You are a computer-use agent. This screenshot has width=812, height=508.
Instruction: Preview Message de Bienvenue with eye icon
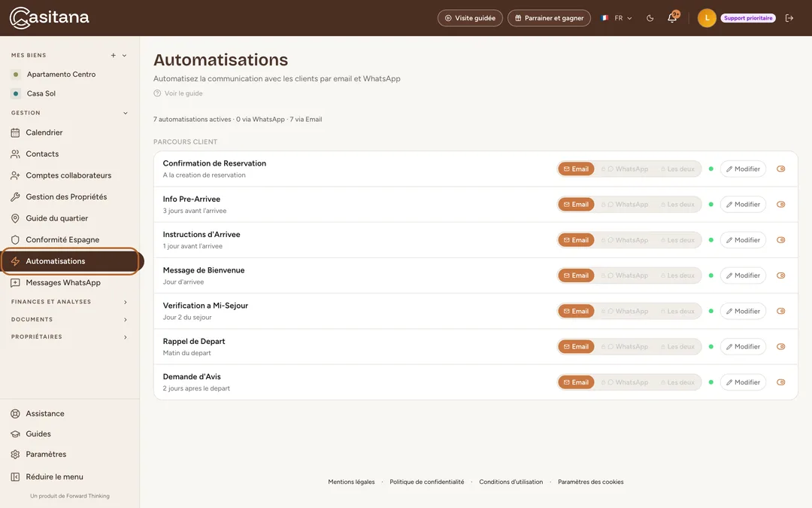[x=781, y=275]
